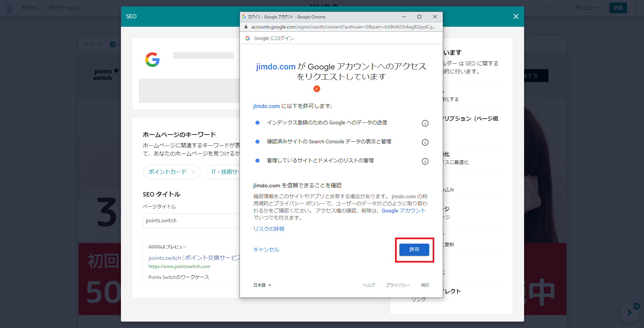
Task: Click the points switch site logo
Action: pyautogui.click(x=106, y=75)
